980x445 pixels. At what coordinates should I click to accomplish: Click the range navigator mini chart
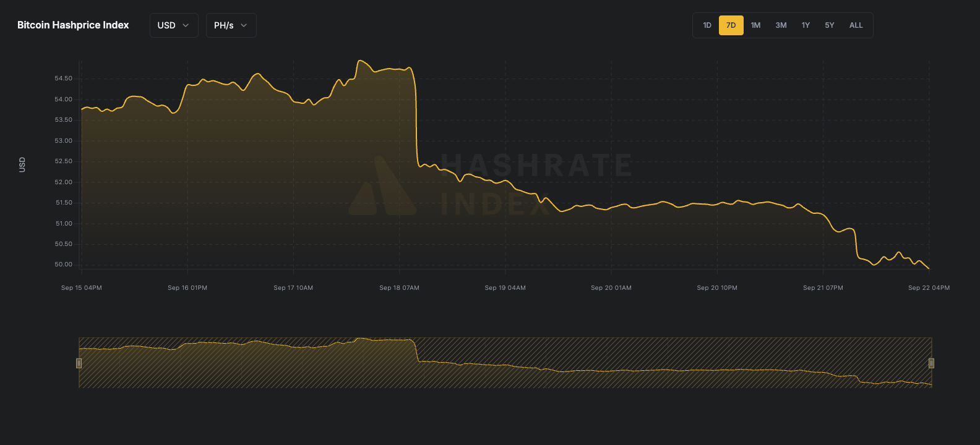pos(505,363)
